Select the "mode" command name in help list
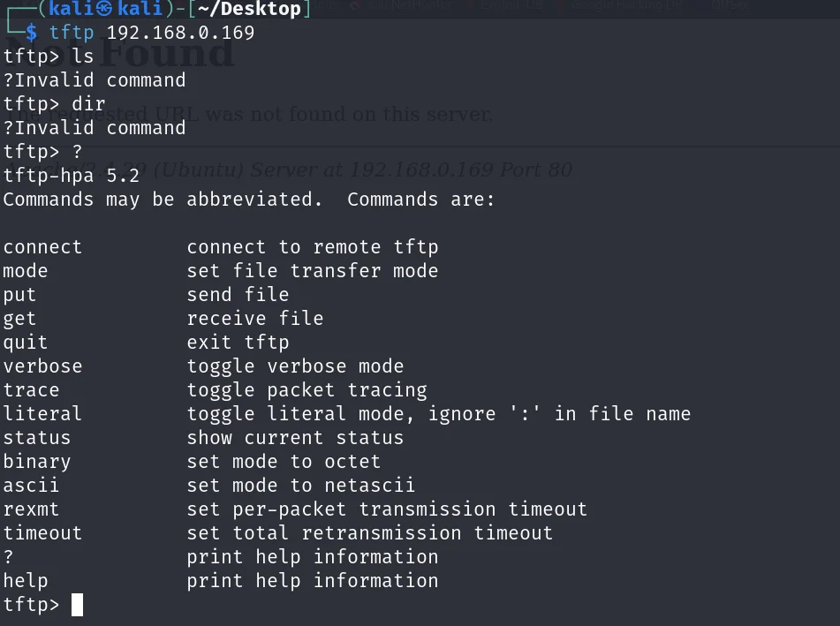Screen dimensions: 840x626 pyautogui.click(x=26, y=271)
